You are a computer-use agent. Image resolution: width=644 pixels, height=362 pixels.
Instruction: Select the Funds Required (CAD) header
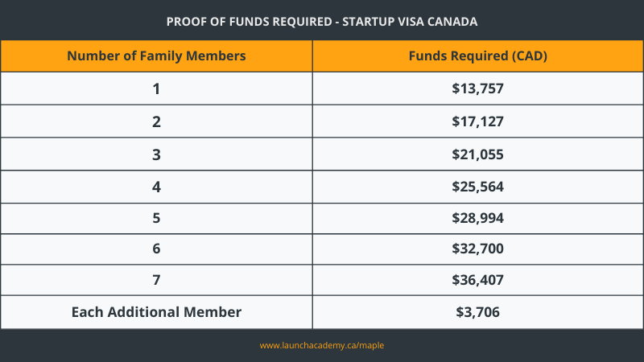(x=478, y=56)
